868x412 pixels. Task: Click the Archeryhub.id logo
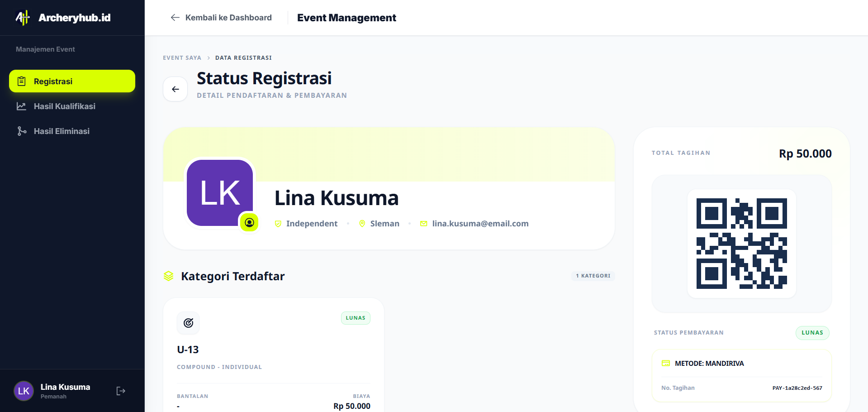coord(62,18)
